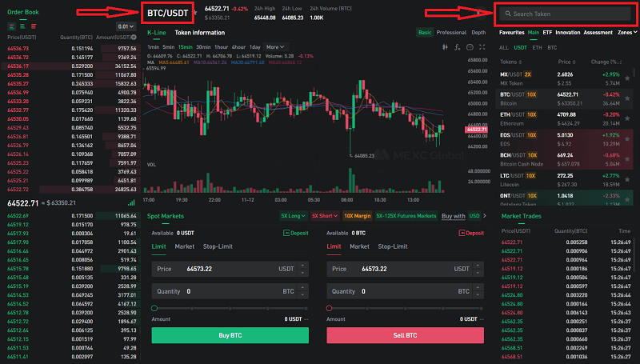This screenshot has height=364, width=640.
Task: Sort token list by Tokens column
Action: coord(511,62)
